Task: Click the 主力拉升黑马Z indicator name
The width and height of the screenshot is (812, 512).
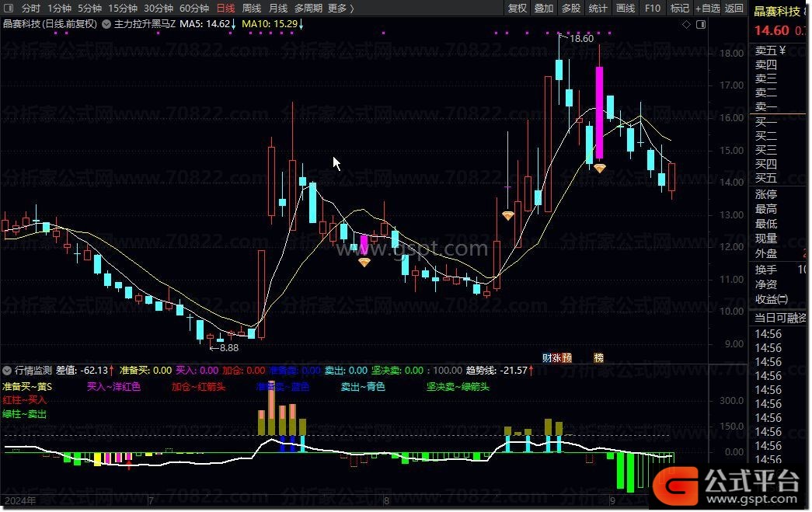Action: pos(145,24)
